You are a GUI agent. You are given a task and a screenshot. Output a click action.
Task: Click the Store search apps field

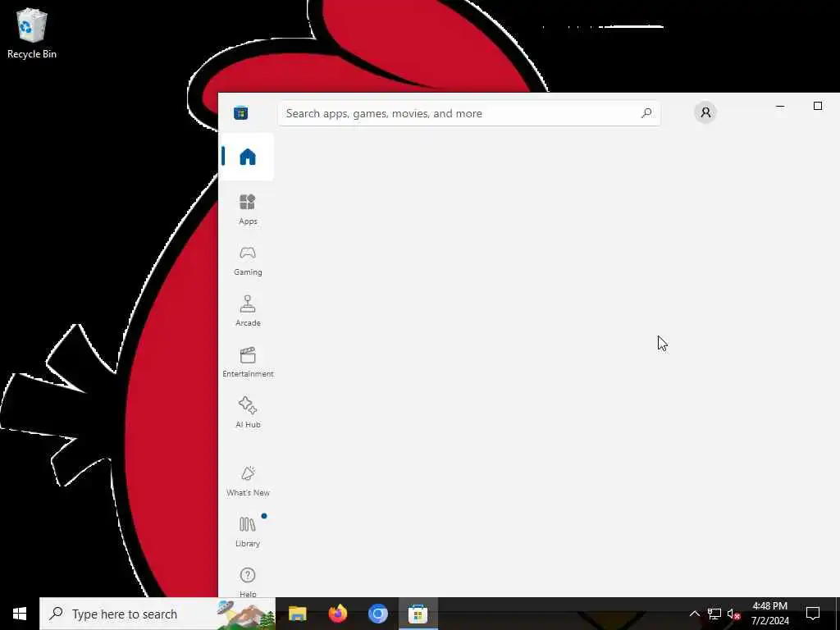pos(468,113)
